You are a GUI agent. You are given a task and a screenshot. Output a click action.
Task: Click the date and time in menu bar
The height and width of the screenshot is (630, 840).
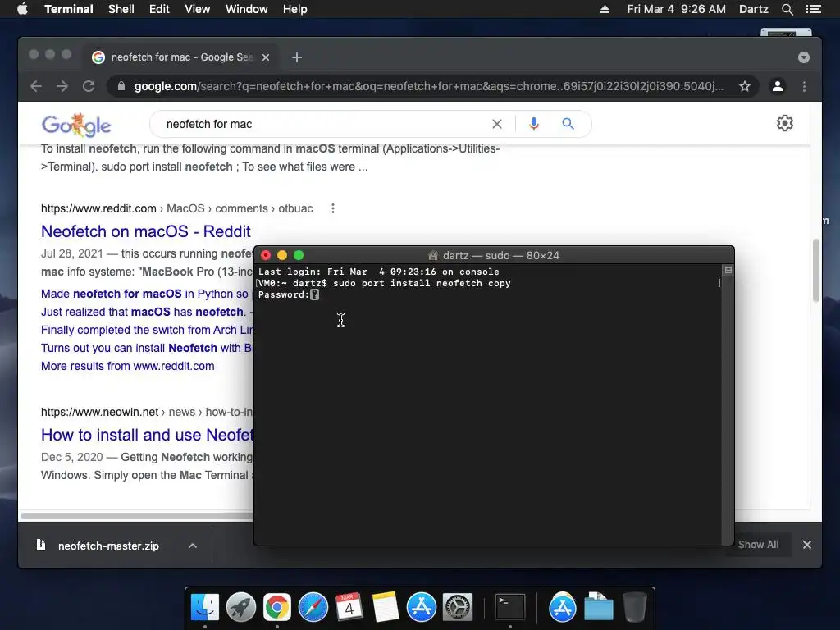(x=676, y=9)
